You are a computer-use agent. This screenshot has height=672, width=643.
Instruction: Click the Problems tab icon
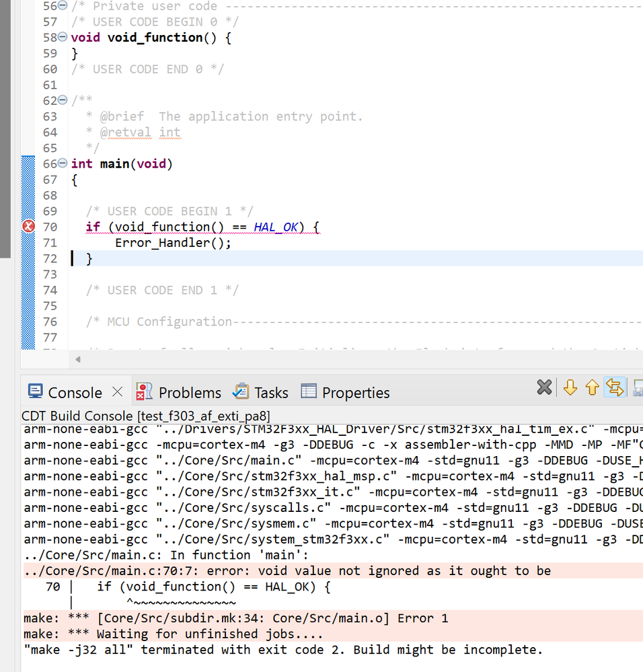144,391
